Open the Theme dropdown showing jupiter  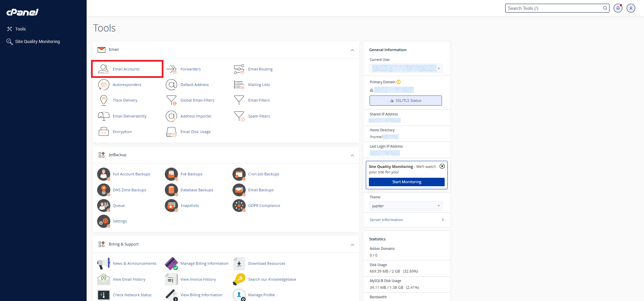(x=406, y=206)
